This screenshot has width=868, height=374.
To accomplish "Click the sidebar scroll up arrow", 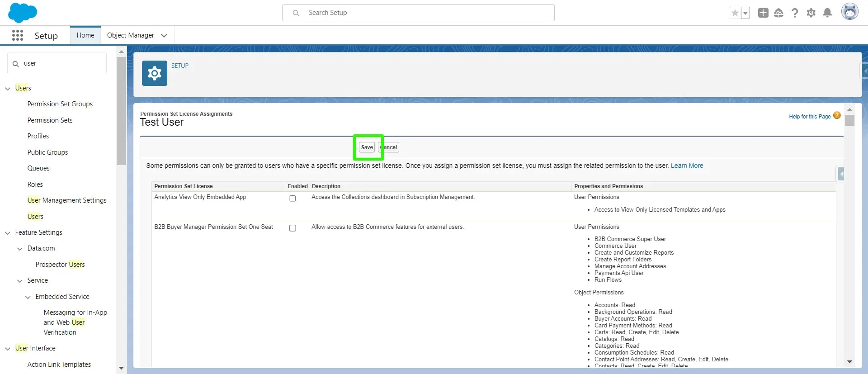I will coord(121,52).
